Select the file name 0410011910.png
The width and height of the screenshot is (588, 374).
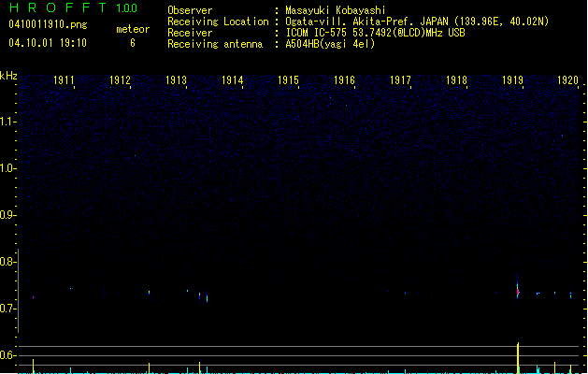tap(48, 25)
